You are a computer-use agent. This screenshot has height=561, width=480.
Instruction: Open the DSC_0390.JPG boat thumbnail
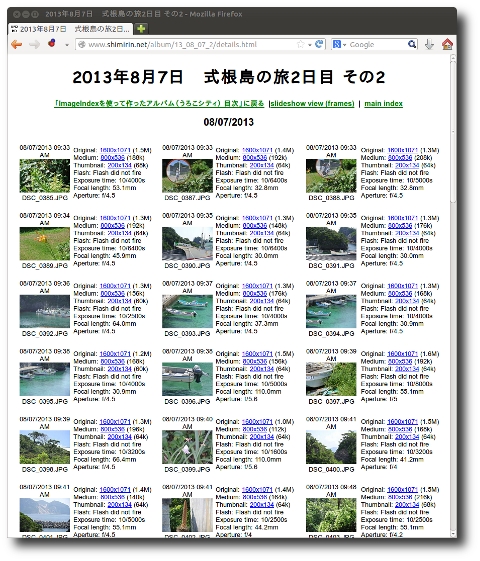[187, 244]
